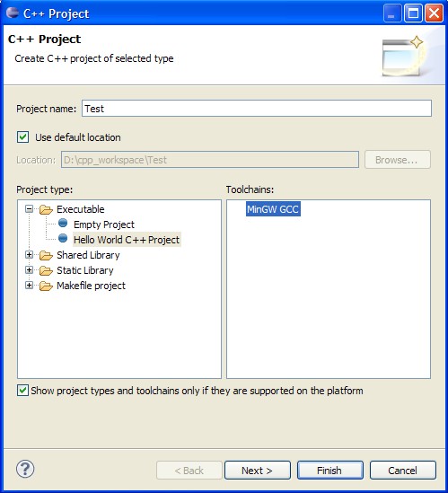Toggle show supported project types checkbox
Viewport: 448px width, 493px height.
point(23,391)
